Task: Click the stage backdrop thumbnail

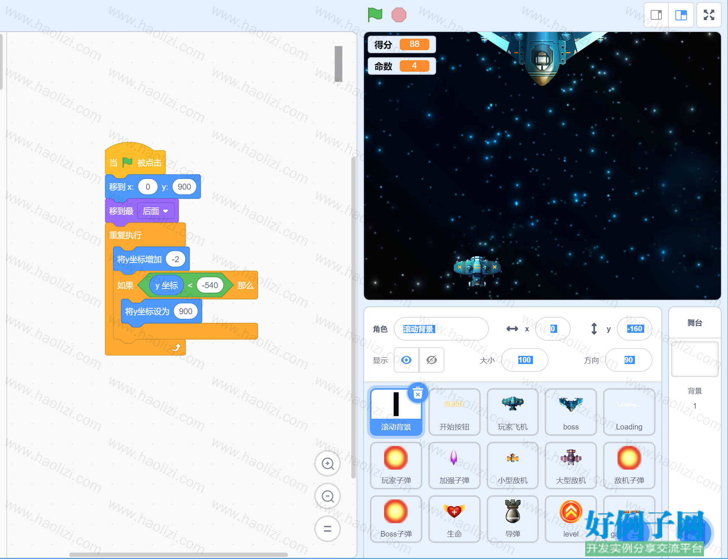Action: click(694, 359)
